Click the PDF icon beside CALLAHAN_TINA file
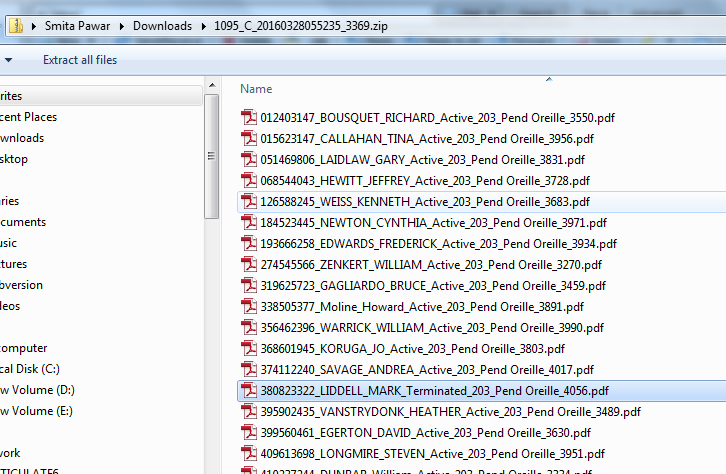This screenshot has height=474, width=726. tap(249, 138)
